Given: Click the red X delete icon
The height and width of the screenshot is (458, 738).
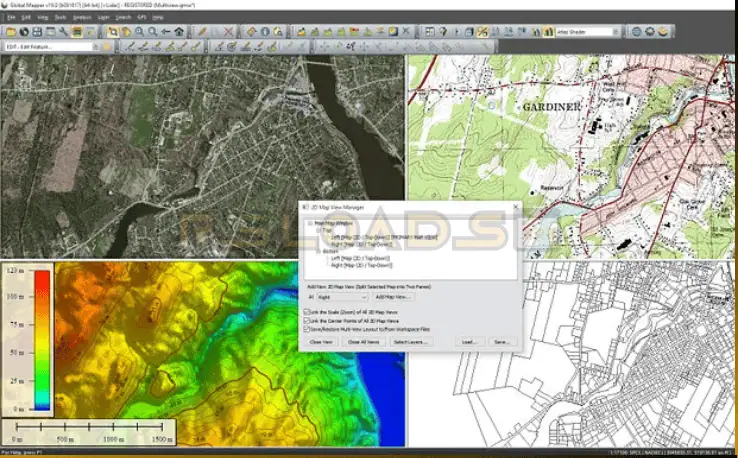Looking at the screenshot, I should (x=229, y=32).
